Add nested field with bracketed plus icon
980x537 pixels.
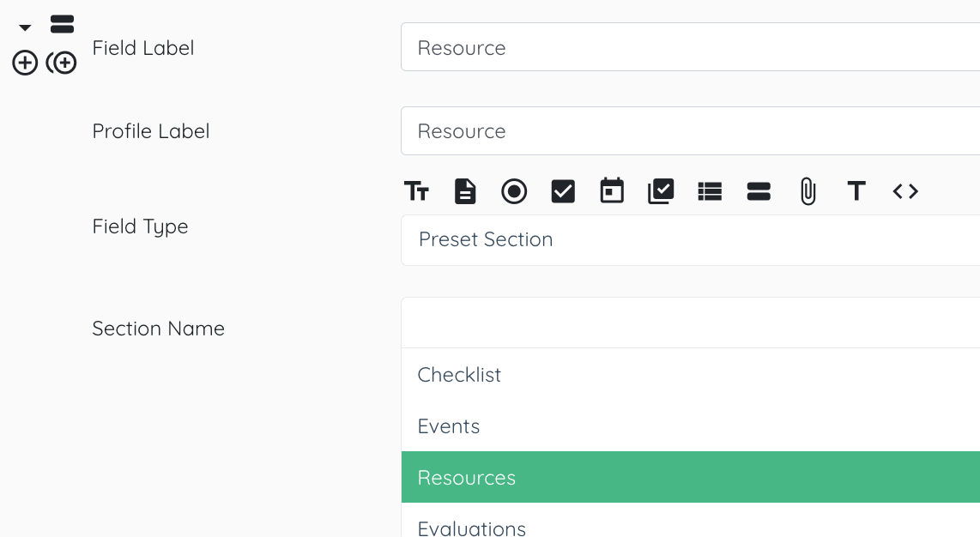[x=62, y=63]
